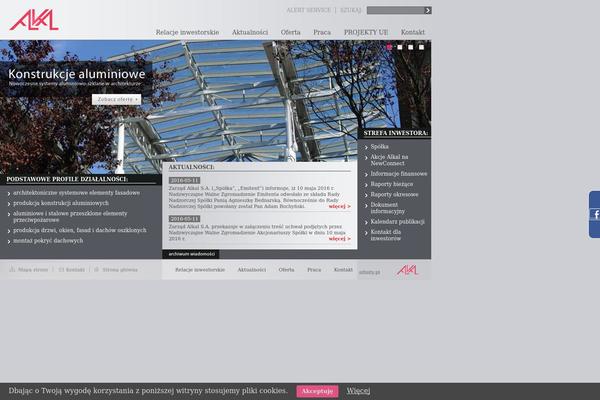This screenshot has width=600, height=400.
Task: Click the footer Kontakt envelope icon link
Action: 72,270
